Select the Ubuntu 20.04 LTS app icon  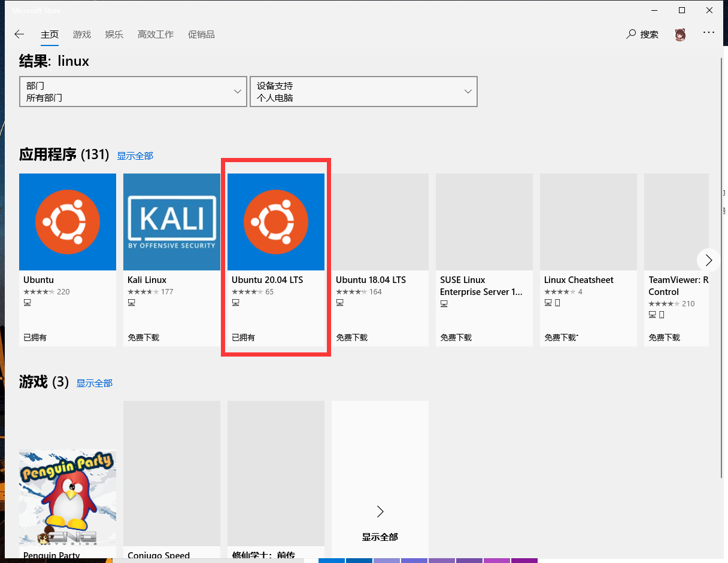276,222
